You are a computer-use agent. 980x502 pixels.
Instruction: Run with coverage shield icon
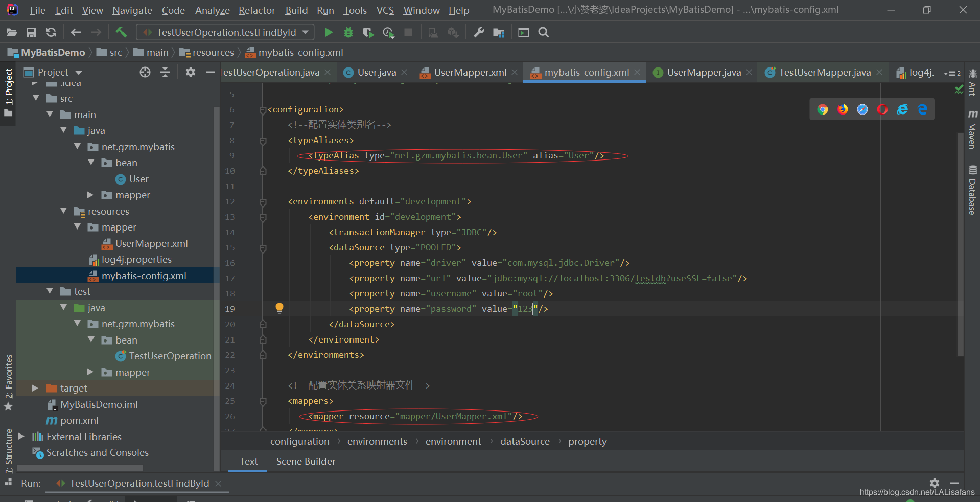[368, 33]
